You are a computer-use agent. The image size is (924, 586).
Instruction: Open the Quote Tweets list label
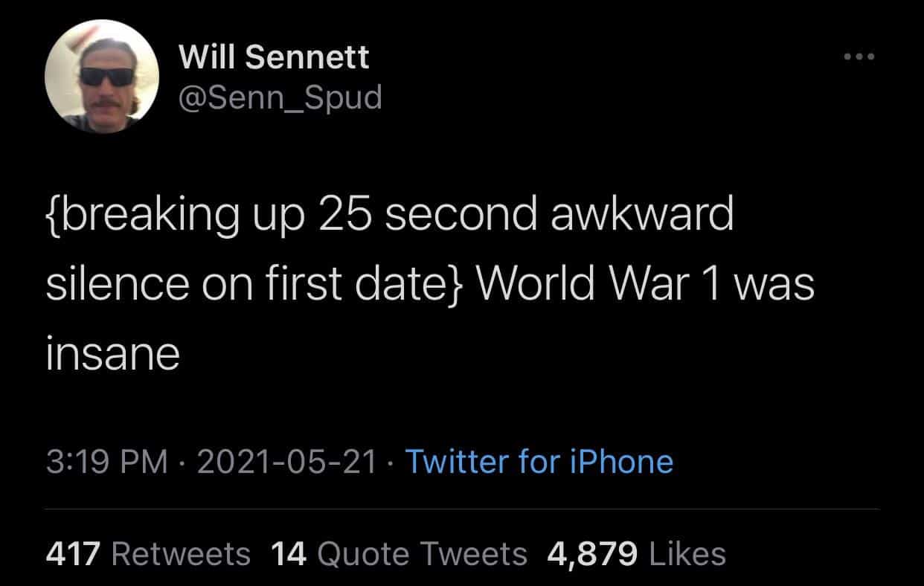point(422,553)
